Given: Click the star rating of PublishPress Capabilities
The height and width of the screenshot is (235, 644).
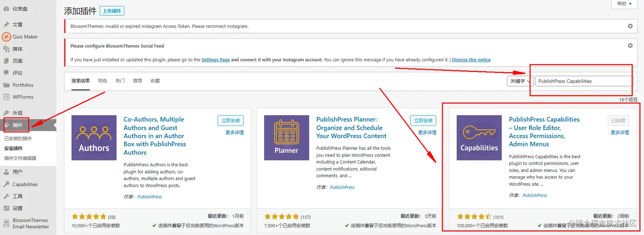Looking at the screenshot, I should [x=474, y=217].
